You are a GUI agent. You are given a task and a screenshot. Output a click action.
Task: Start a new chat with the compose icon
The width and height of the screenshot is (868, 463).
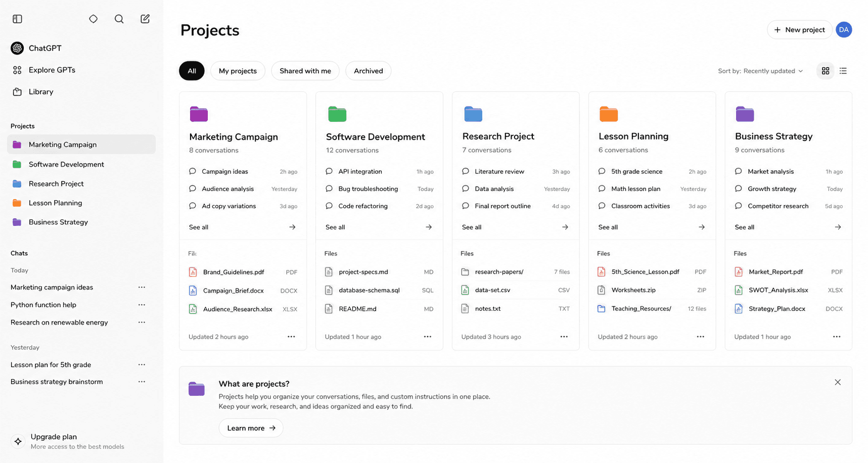(145, 19)
